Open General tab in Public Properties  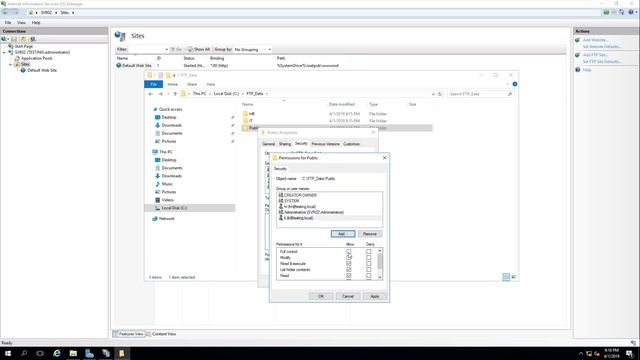pos(269,144)
